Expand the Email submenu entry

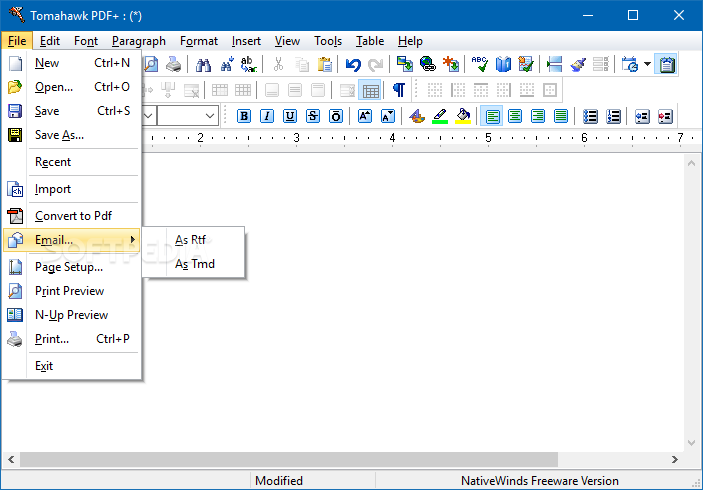(x=72, y=240)
